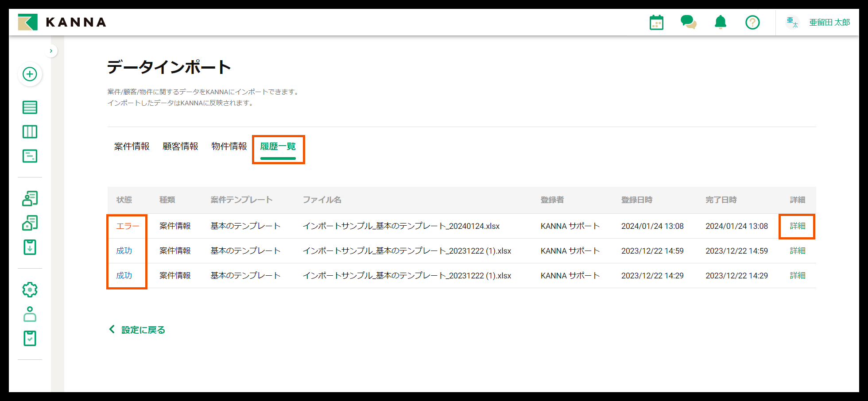Viewport: 868px width, 401px height.
Task: Check notifications via the bell icon
Action: click(x=721, y=22)
